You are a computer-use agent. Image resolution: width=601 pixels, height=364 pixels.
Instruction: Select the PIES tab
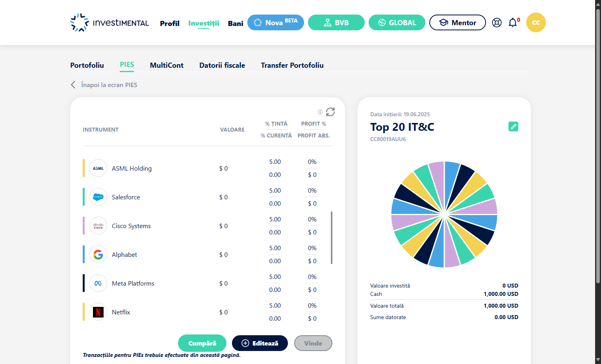point(127,65)
